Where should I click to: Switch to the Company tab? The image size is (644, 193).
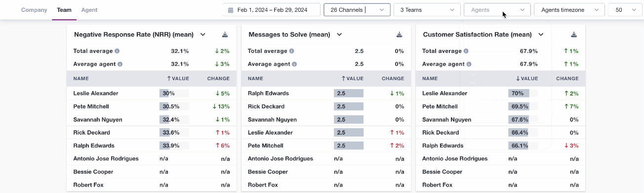click(x=34, y=10)
